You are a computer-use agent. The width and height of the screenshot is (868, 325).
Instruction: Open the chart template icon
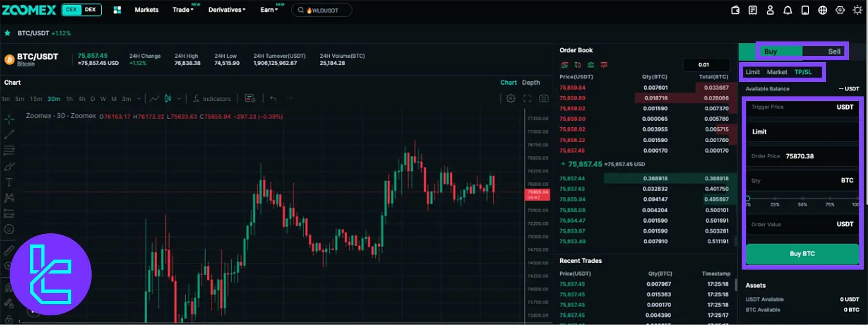250,98
